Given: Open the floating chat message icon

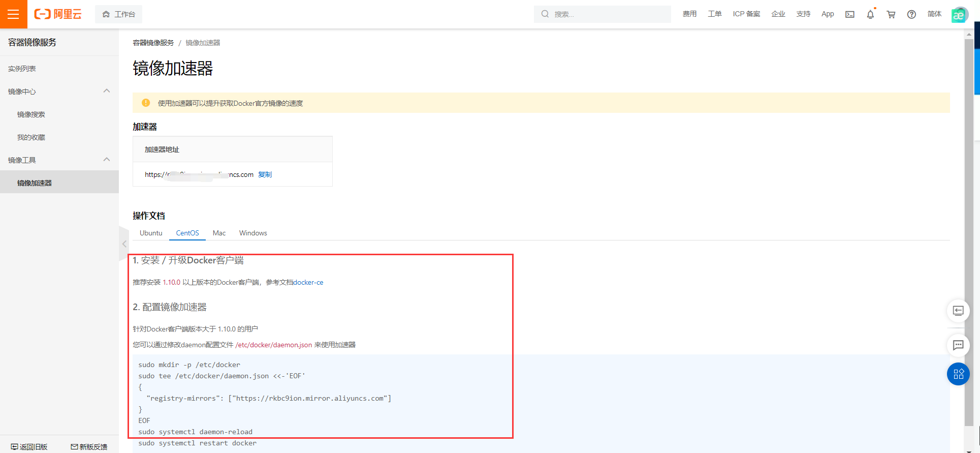Looking at the screenshot, I should tap(958, 345).
